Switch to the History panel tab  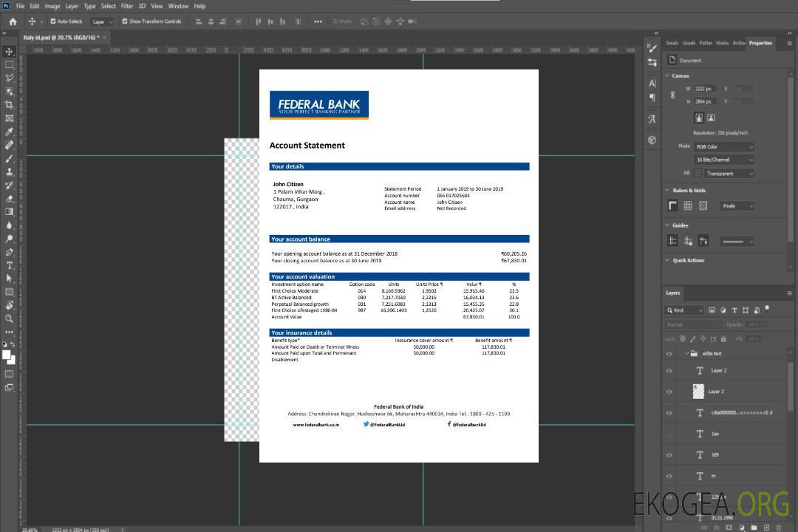[722, 43]
